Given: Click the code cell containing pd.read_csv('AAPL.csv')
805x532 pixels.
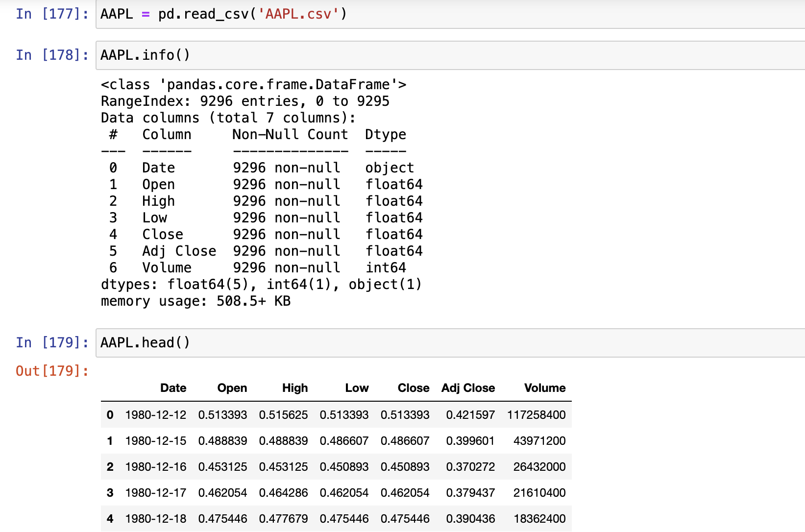Looking at the screenshot, I should tap(450, 14).
